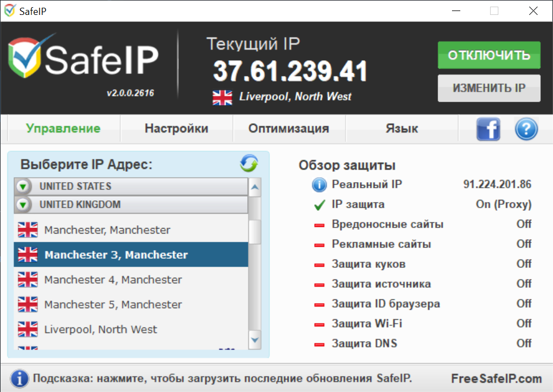Viewport: 553px width, 392px height.
Task: Click the red dash icon for Рекламные сайты
Action: point(319,245)
